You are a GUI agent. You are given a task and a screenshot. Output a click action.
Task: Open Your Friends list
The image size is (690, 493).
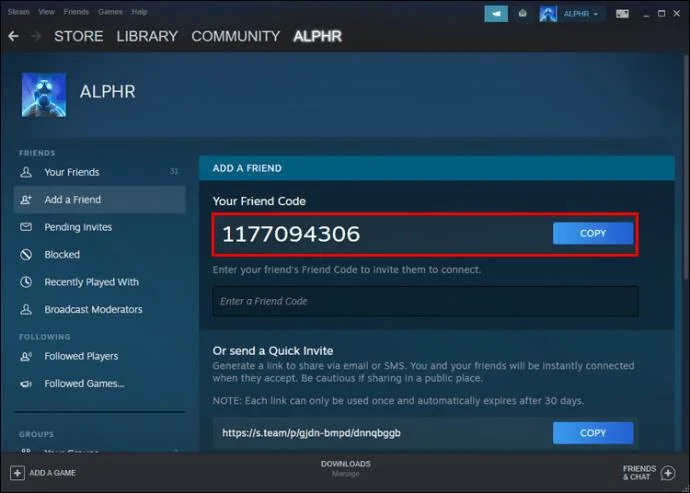(99, 172)
